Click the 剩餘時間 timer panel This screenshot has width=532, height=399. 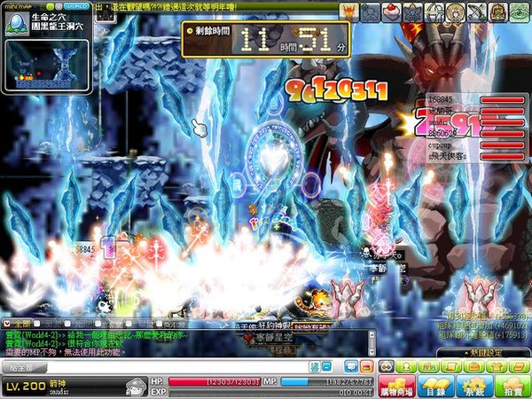tap(266, 39)
